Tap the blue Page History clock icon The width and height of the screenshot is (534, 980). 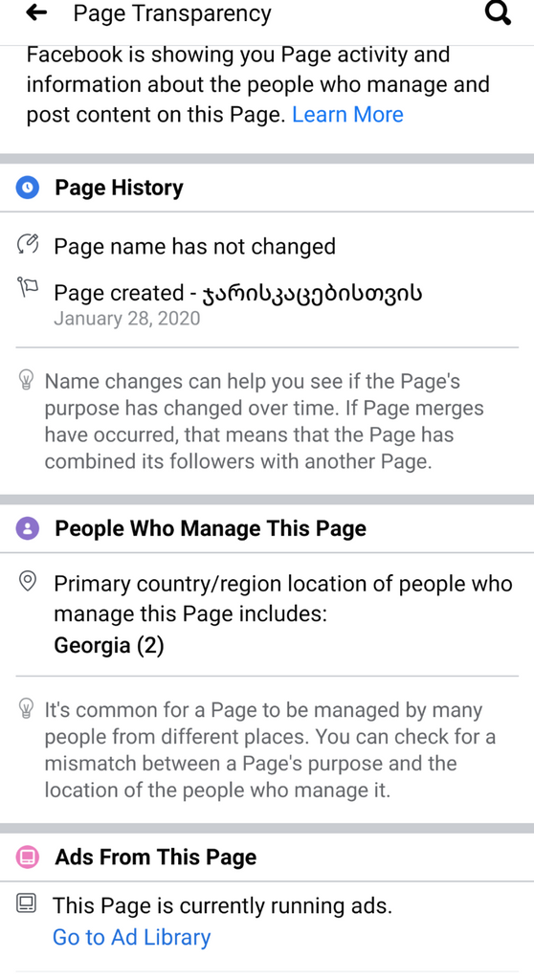tap(27, 187)
